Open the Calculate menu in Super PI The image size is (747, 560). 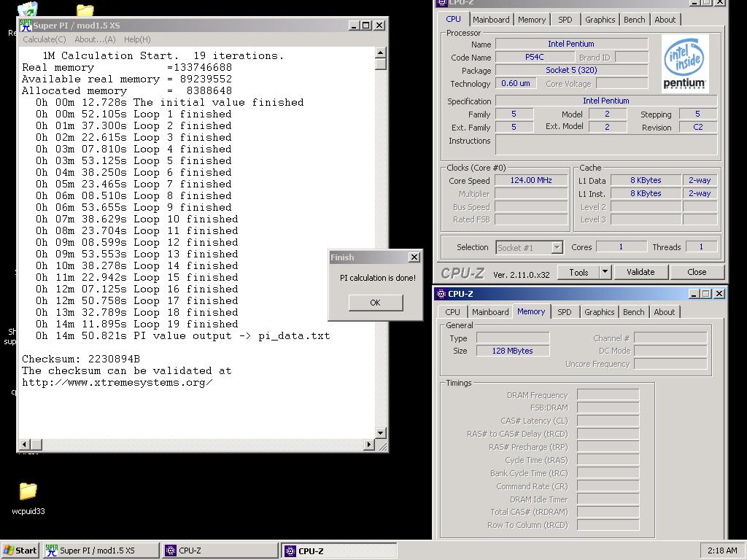(x=44, y=39)
